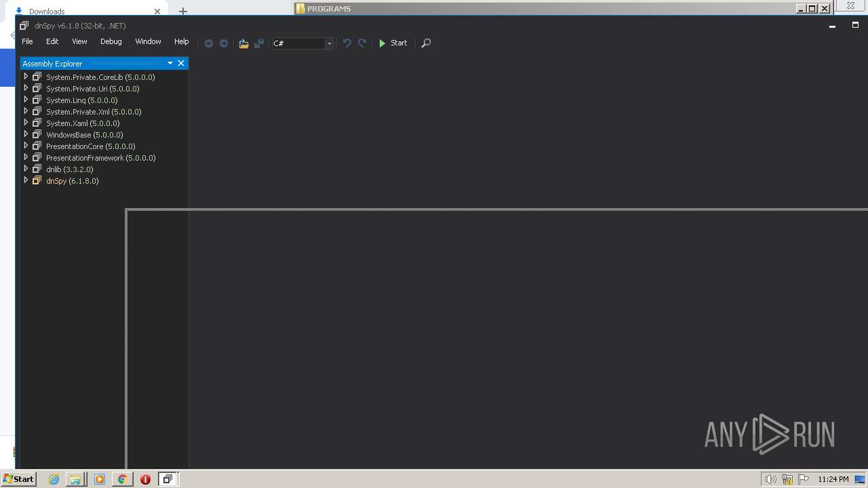Expand the System.Private.Uri node
This screenshot has height=488, width=868.
pyautogui.click(x=26, y=88)
